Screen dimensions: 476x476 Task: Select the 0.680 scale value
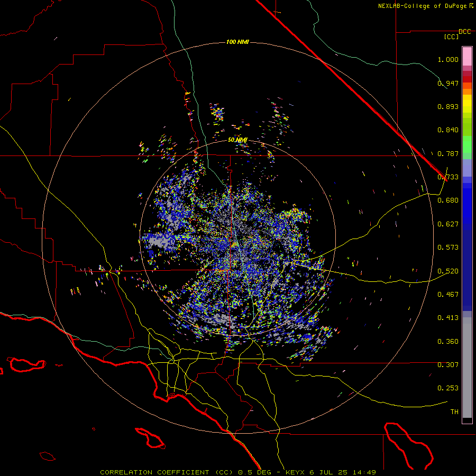pyautogui.click(x=448, y=200)
